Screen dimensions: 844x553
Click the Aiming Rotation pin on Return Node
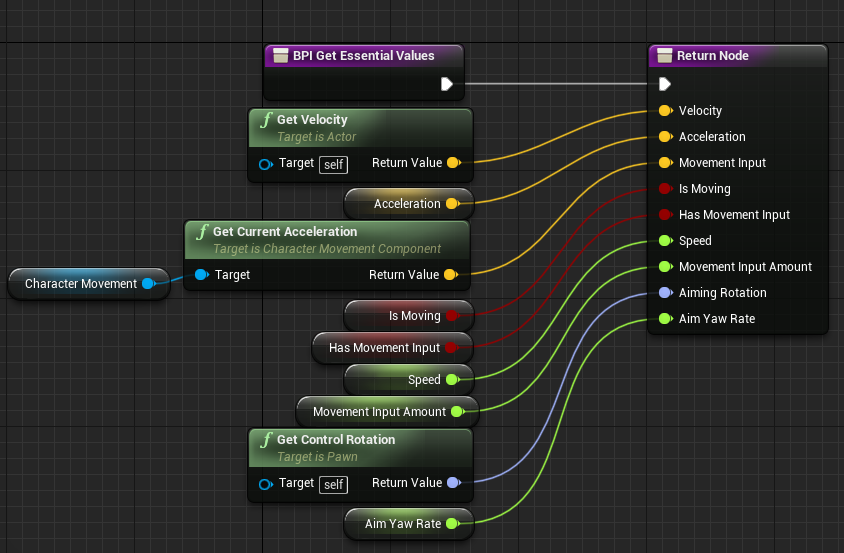tap(664, 293)
